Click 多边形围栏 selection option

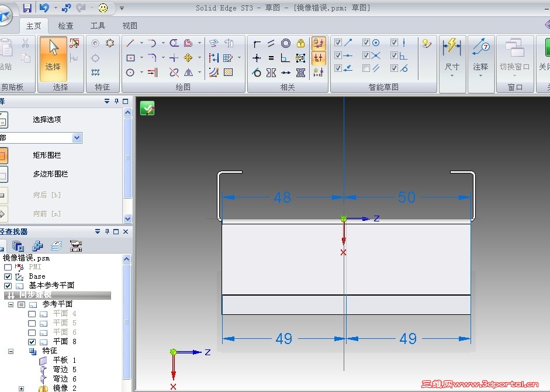(50, 174)
